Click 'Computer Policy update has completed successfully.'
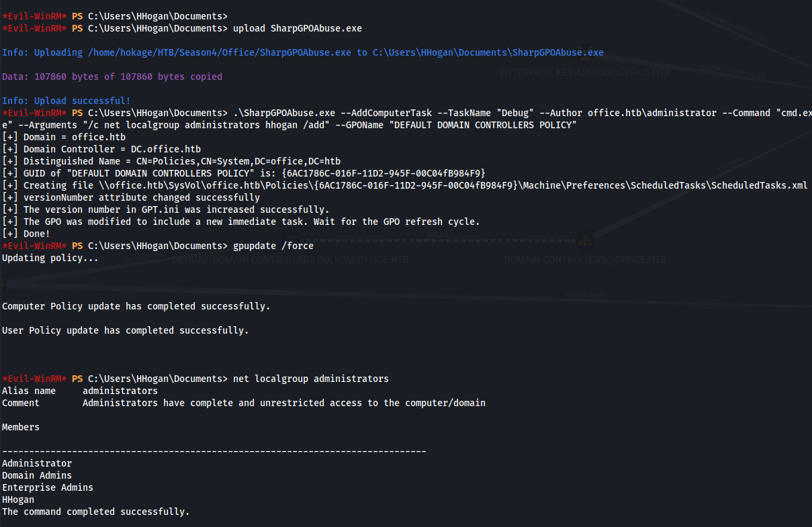This screenshot has height=527, width=812. click(136, 306)
